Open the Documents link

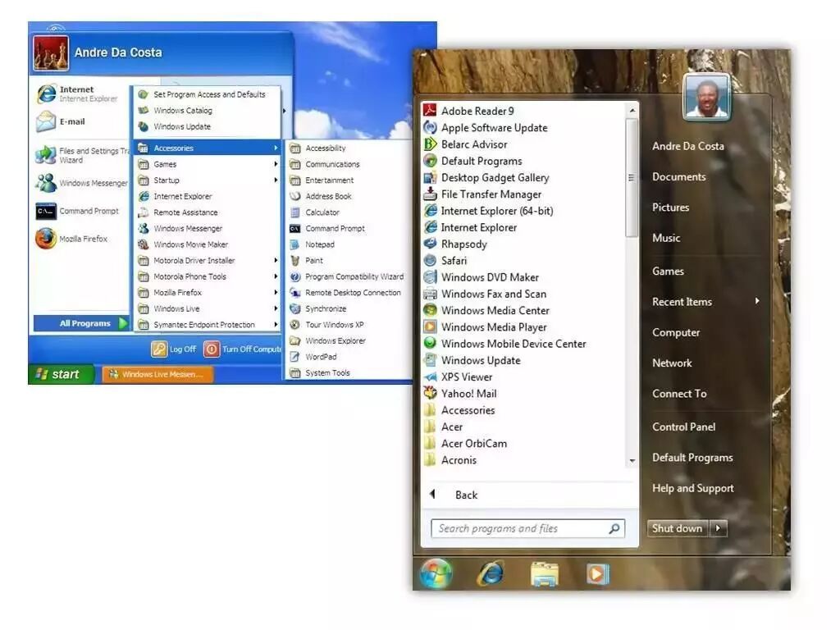tap(678, 176)
